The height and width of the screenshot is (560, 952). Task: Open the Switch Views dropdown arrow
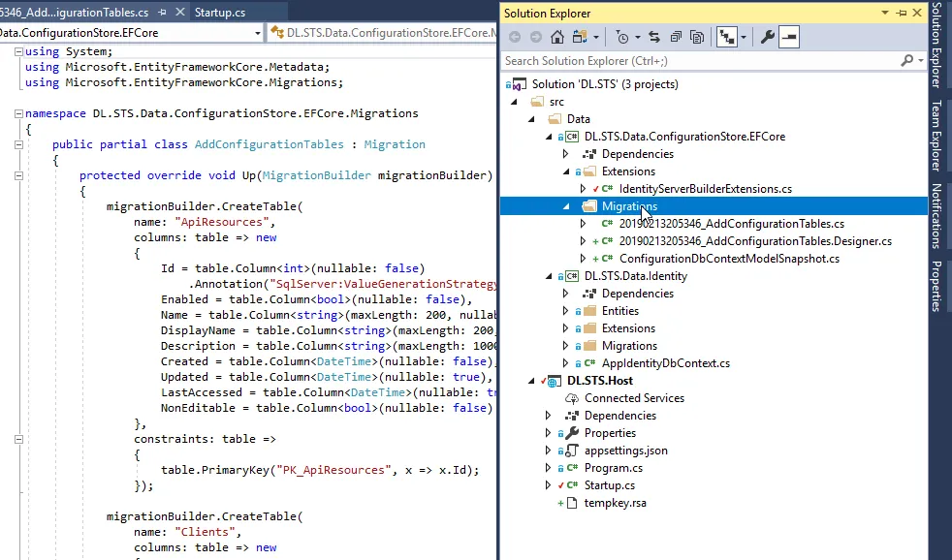(x=596, y=37)
